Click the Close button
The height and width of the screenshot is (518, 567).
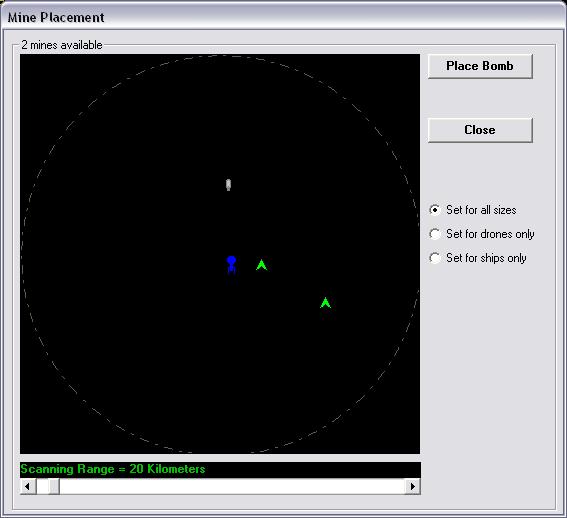coord(480,130)
